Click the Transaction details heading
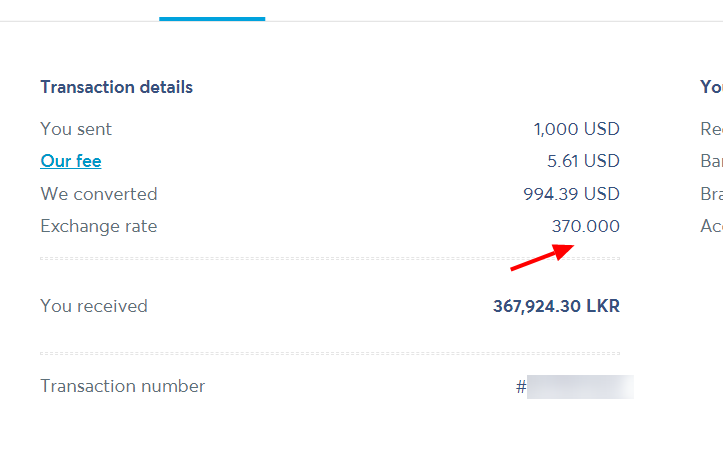The image size is (723, 455). pyautogui.click(x=117, y=87)
